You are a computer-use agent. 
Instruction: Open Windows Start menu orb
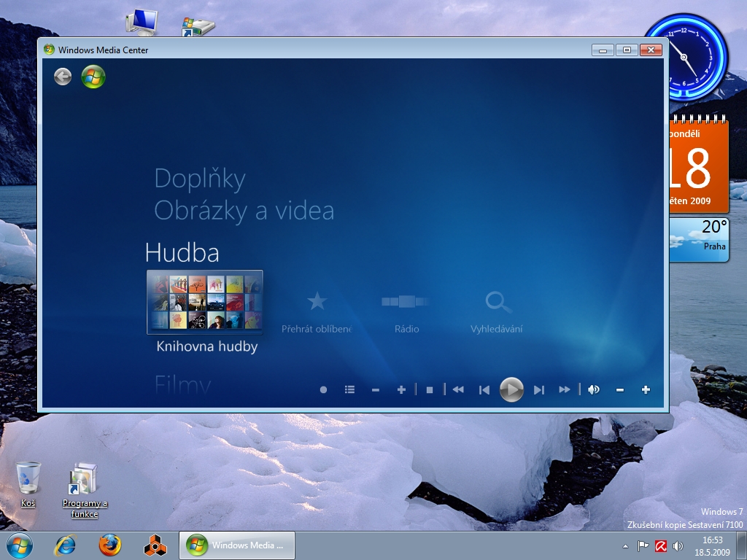click(x=20, y=545)
